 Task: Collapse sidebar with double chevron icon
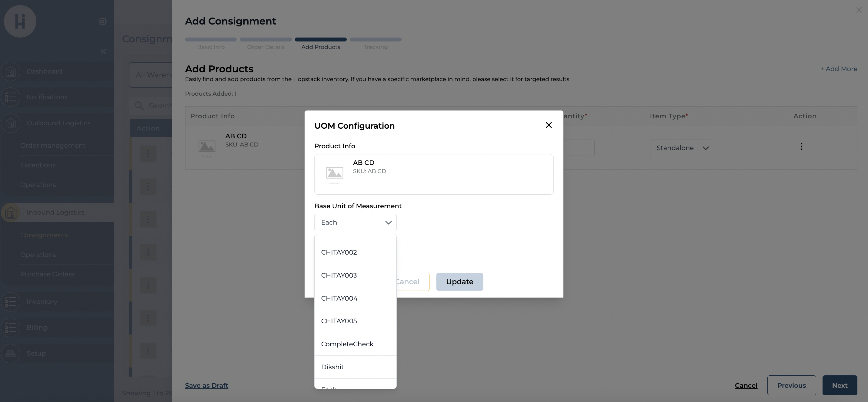[x=103, y=51]
